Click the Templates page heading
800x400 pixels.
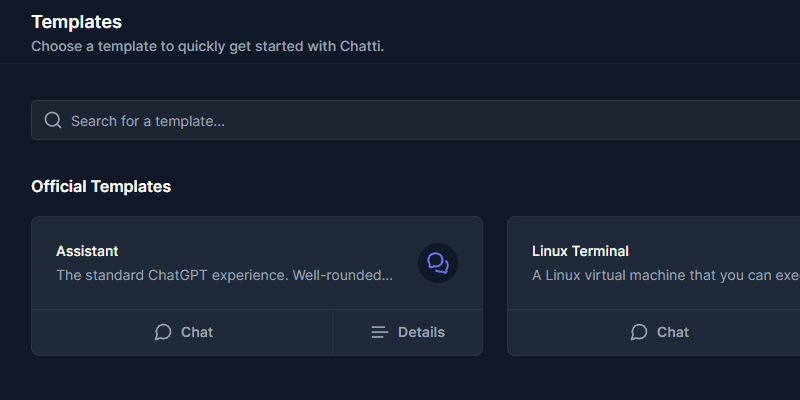click(77, 22)
